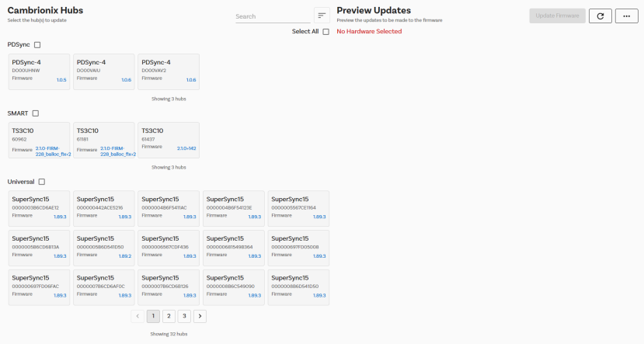Select SuperSync15 hub 0000004B6F5411AC
Viewport: 644px width, 344px height.
pyautogui.click(x=169, y=209)
